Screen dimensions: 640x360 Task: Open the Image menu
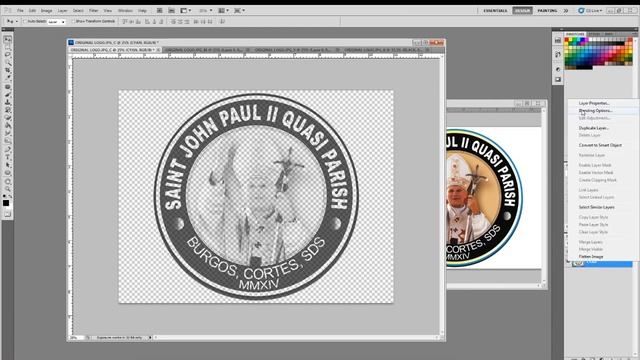[x=46, y=10]
